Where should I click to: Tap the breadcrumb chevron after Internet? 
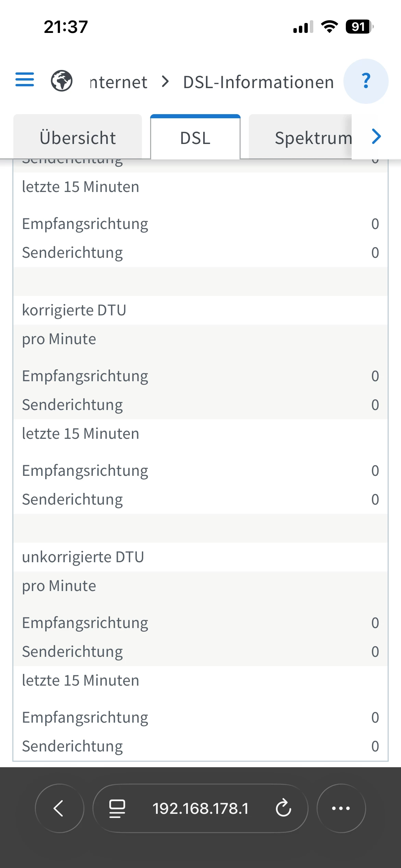click(x=166, y=82)
